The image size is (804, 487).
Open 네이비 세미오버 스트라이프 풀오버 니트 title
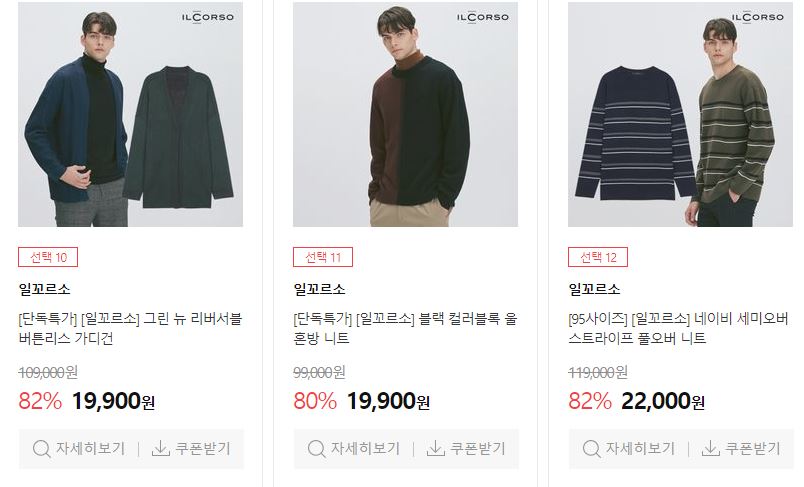(678, 329)
